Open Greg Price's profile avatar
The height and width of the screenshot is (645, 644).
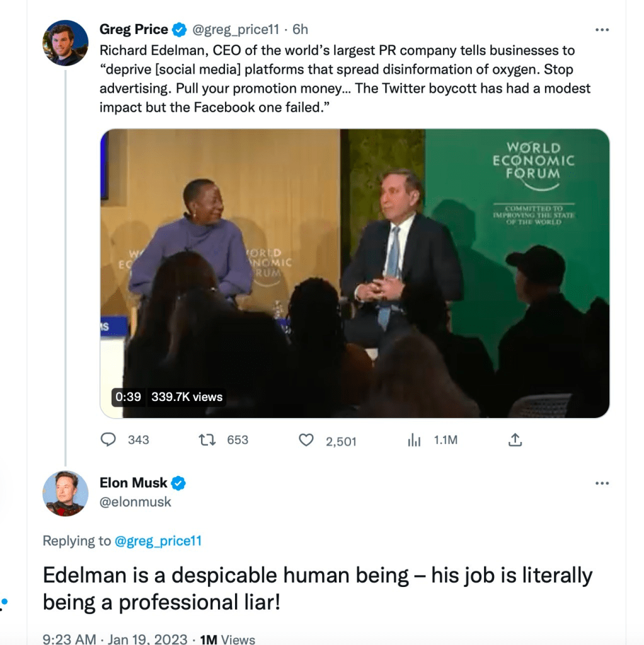coord(66,43)
